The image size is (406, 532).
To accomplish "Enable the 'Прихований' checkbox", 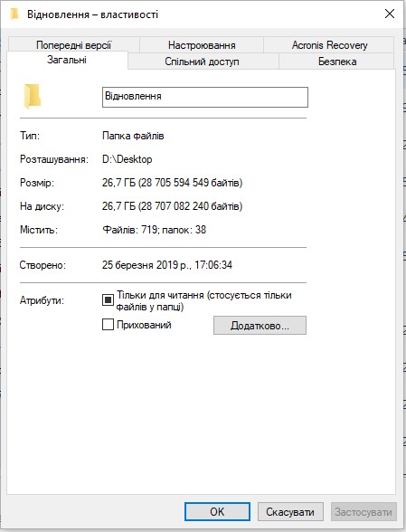I will pos(108,324).
